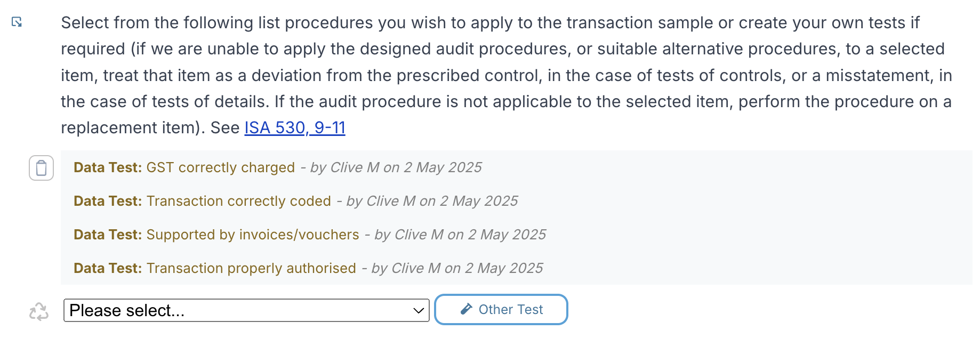The width and height of the screenshot is (980, 338).
Task: Select GST correctly charged data test
Action: click(x=221, y=167)
